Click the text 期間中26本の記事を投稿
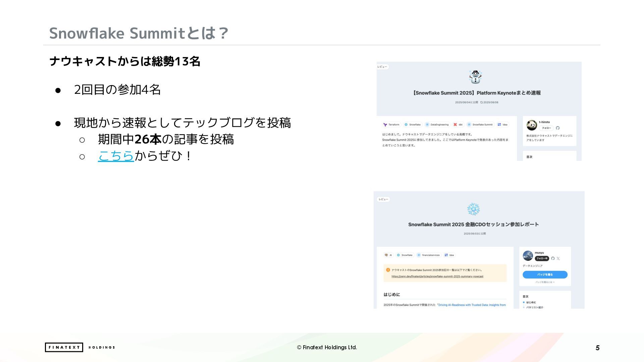 (166, 139)
